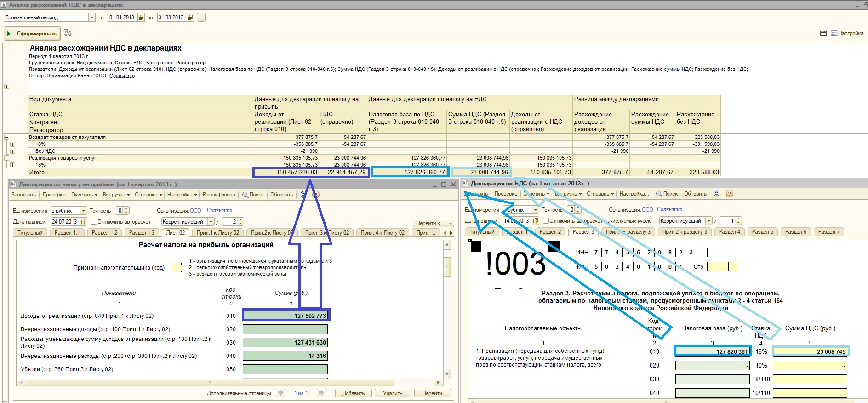The height and width of the screenshot is (403, 868).
Task: Switch to Титульный tab in profit declaration
Action: [30, 233]
